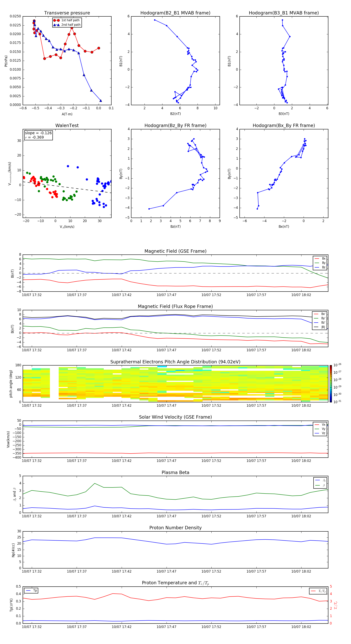
Task: Click the 'A(T·m)' x-axis label
Action: coord(67,114)
